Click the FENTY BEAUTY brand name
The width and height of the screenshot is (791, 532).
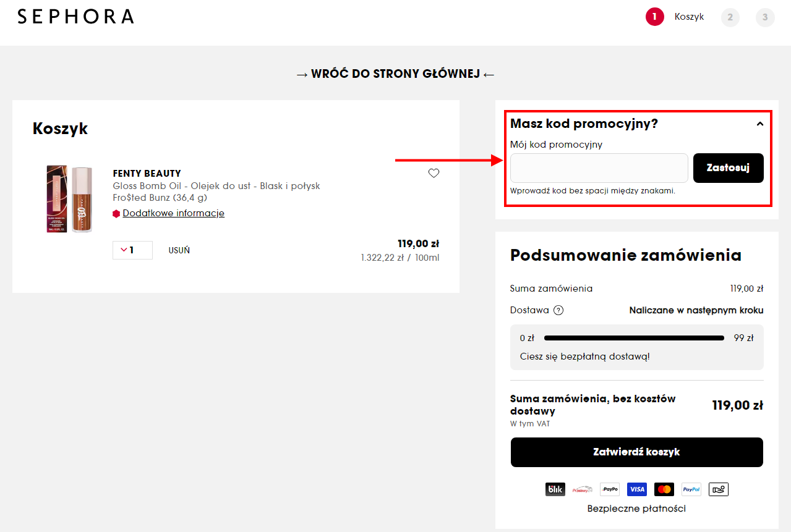(x=147, y=174)
